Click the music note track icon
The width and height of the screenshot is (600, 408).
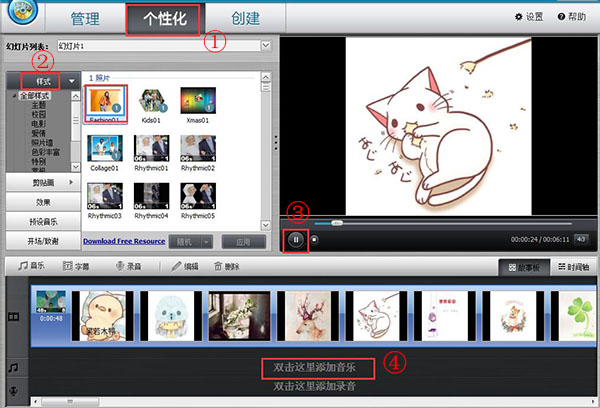pos(13,368)
